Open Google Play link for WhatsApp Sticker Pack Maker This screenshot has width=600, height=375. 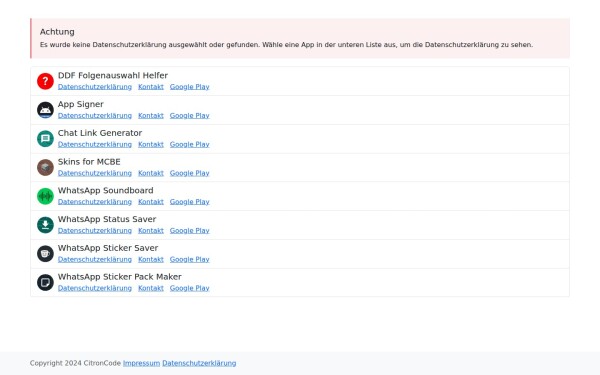tap(189, 288)
